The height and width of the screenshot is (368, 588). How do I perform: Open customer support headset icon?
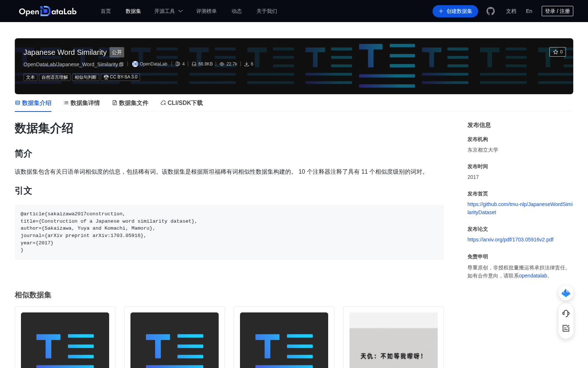566,313
